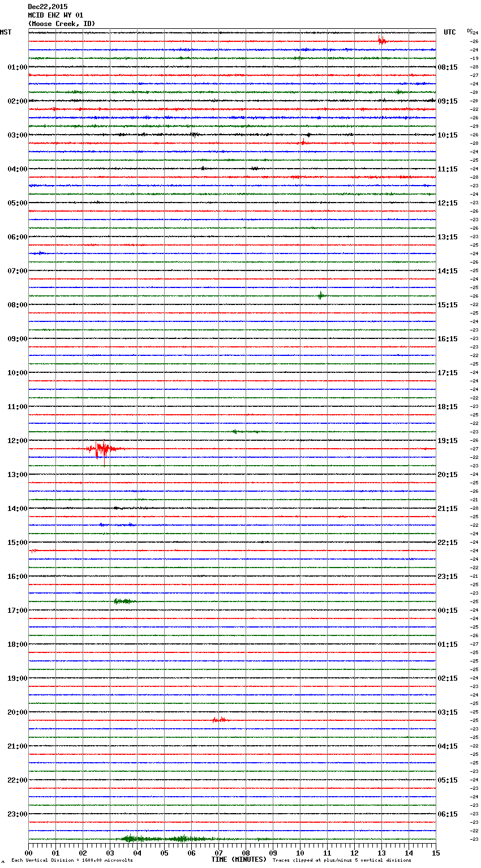Image resolution: width=481 pixels, height=868 pixels.
Task: Click the 11:00 MST hour label
Action: pyautogui.click(x=17, y=407)
